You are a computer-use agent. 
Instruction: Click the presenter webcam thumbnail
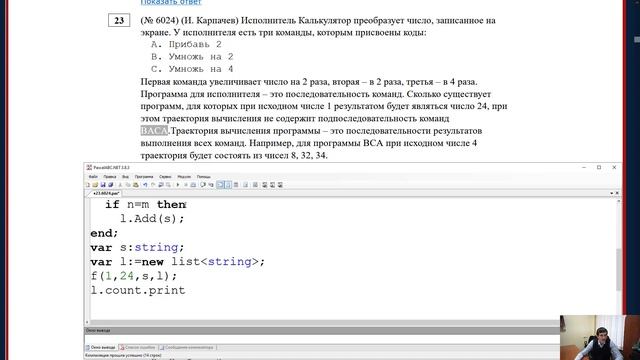pyautogui.click(x=600, y=338)
